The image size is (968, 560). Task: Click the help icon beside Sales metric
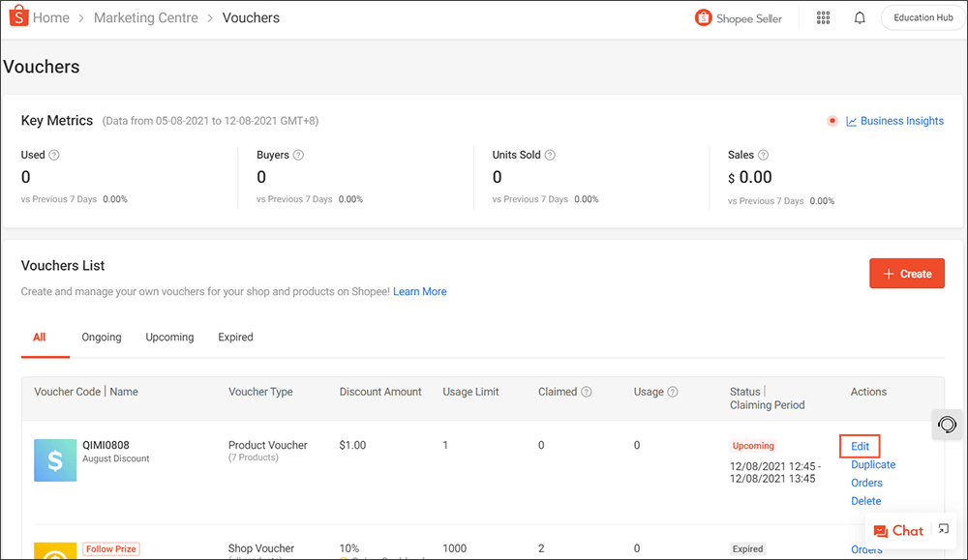click(x=765, y=155)
